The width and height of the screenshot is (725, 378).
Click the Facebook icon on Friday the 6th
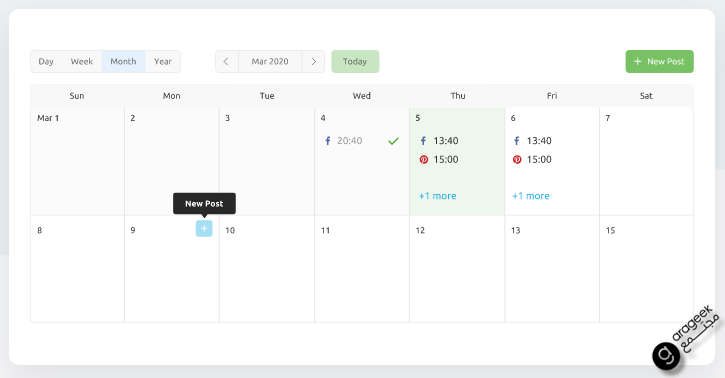pos(516,141)
